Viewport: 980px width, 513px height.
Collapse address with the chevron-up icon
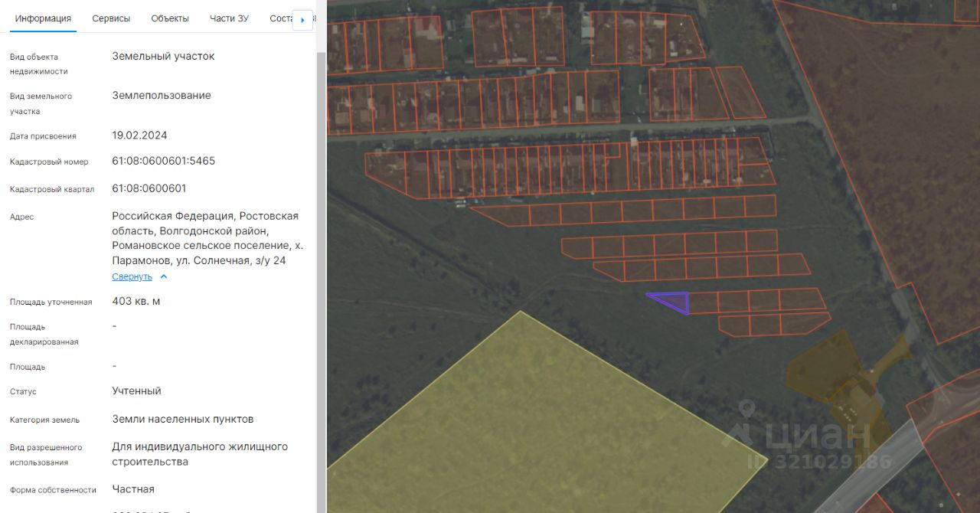tap(163, 276)
